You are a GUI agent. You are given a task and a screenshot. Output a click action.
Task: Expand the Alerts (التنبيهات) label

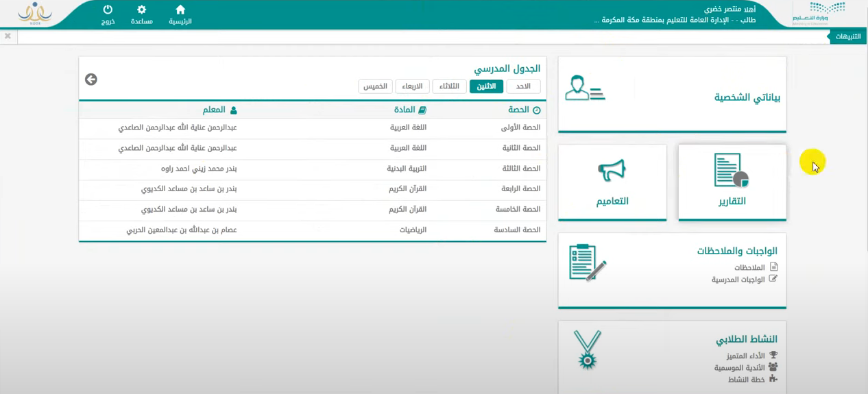[x=847, y=36]
